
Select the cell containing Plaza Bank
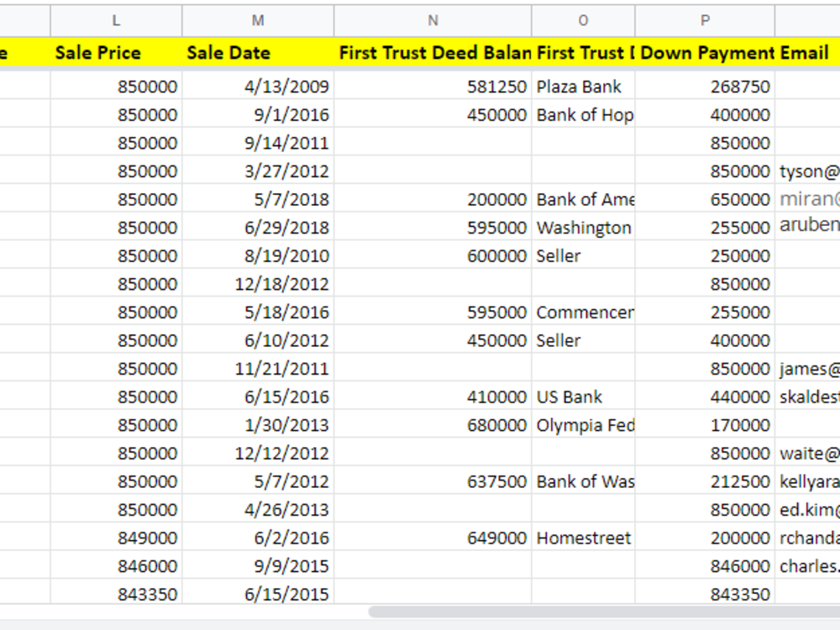tap(584, 87)
